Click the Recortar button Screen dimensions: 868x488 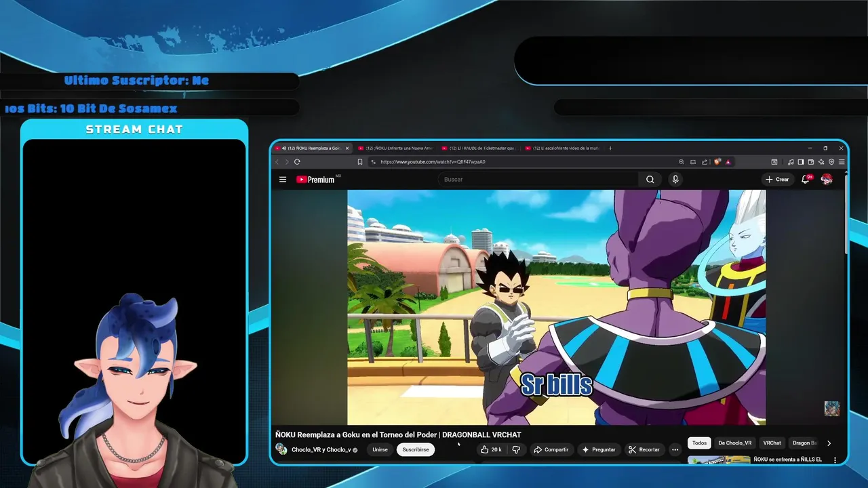coord(644,449)
